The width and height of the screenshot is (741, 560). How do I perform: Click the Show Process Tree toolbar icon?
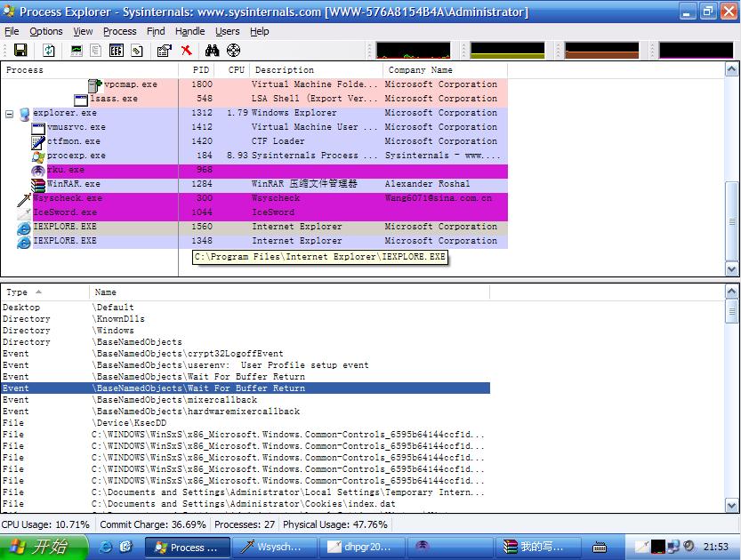click(x=95, y=50)
